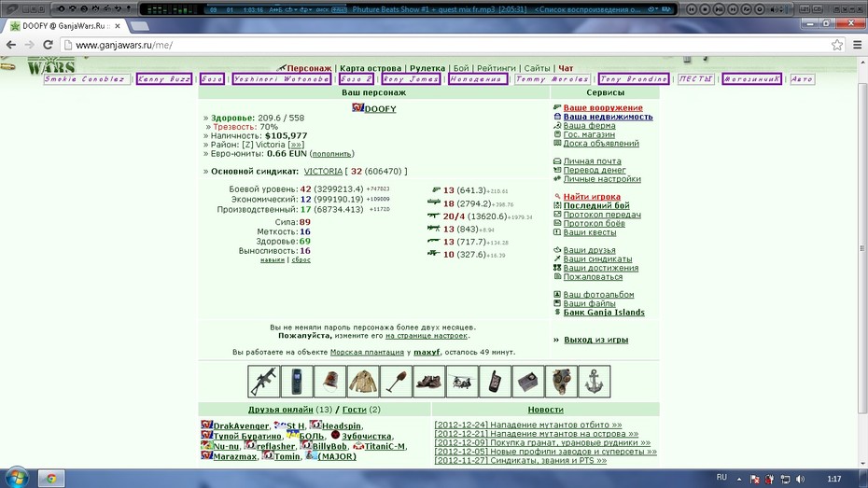Select the helmet inventory item
Screen dimensions: 868x488
point(329,382)
